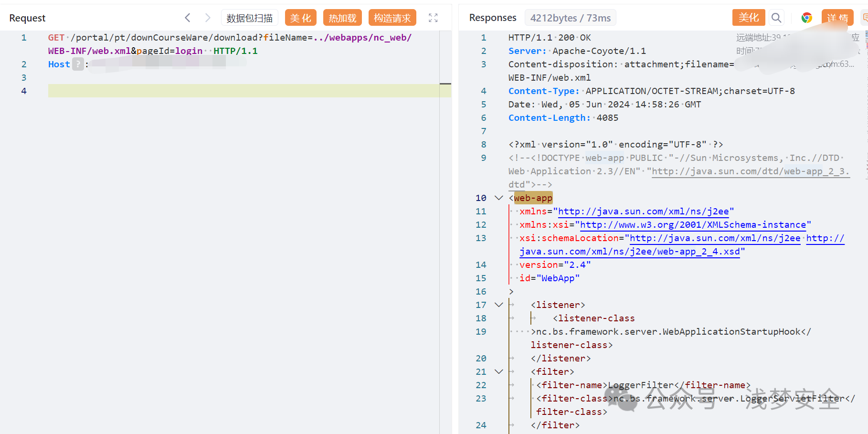Click the 美化 button in the Responses panel
Screen dimensions: 868x434
pos(749,18)
